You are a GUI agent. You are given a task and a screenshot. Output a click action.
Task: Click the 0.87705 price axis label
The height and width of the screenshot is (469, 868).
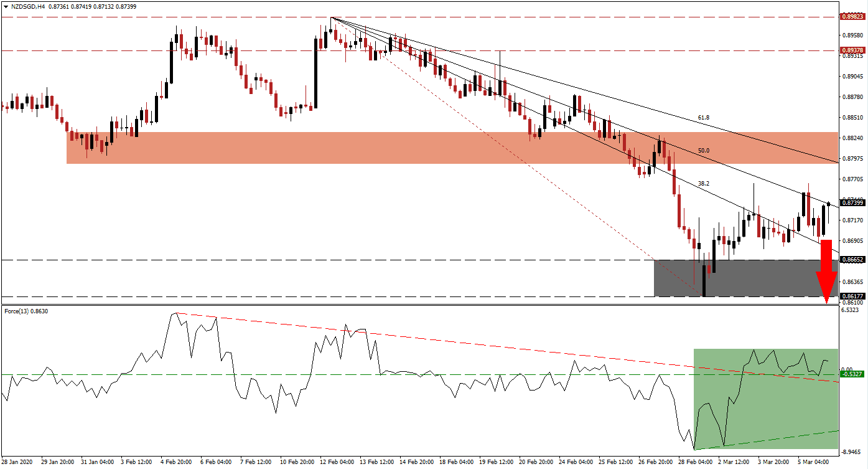click(x=851, y=179)
